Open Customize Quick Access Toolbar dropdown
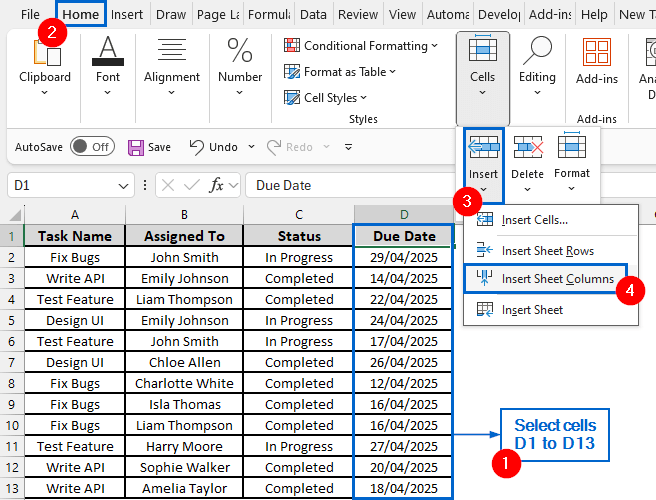This screenshot has width=656, height=500. 348,147
